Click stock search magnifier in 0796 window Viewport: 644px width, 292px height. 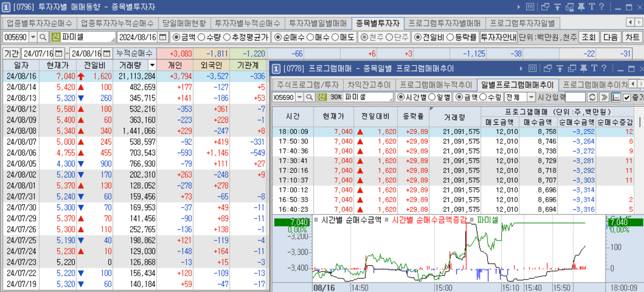(43, 37)
